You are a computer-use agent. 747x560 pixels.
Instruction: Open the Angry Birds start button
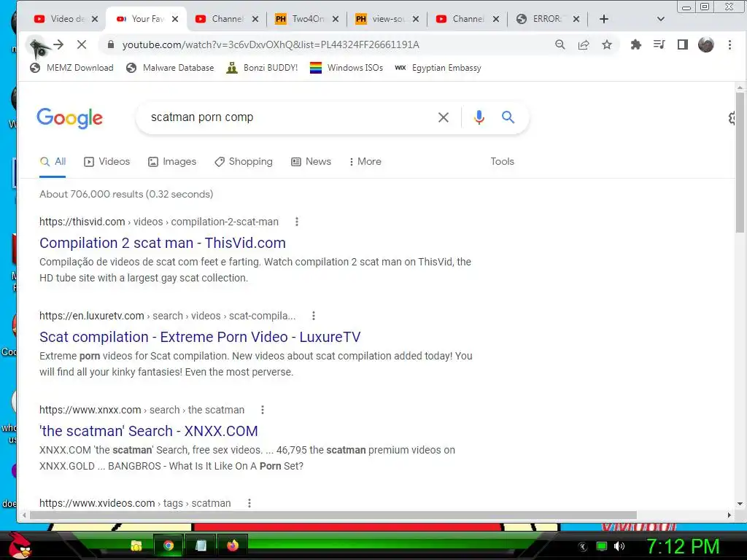pyautogui.click(x=19, y=545)
